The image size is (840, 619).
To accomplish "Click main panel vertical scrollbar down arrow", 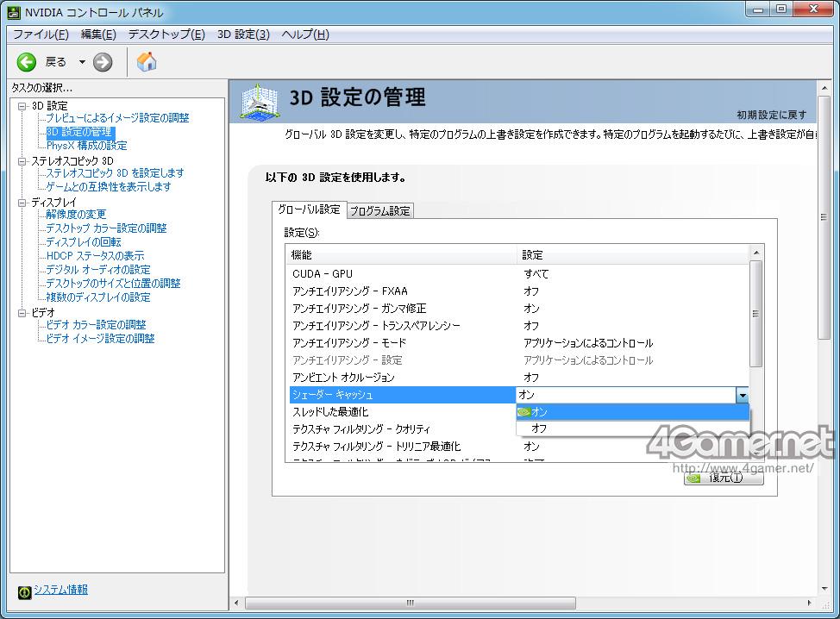I will tap(824, 589).
